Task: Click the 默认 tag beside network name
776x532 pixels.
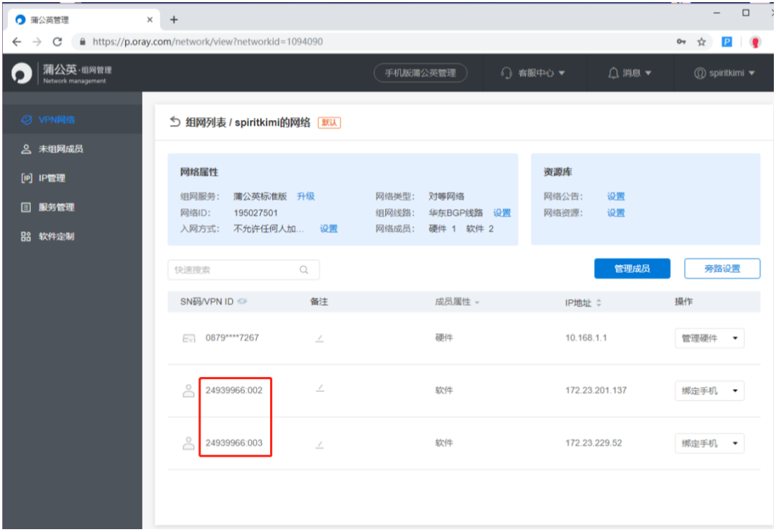Action: coord(329,123)
